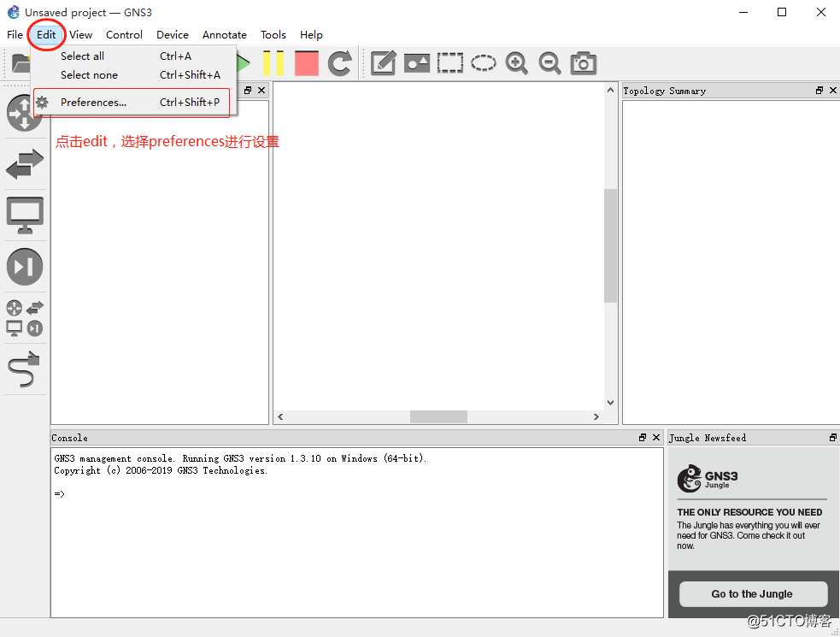The image size is (840, 637).
Task: Open the Annotate menu
Action: click(x=225, y=35)
